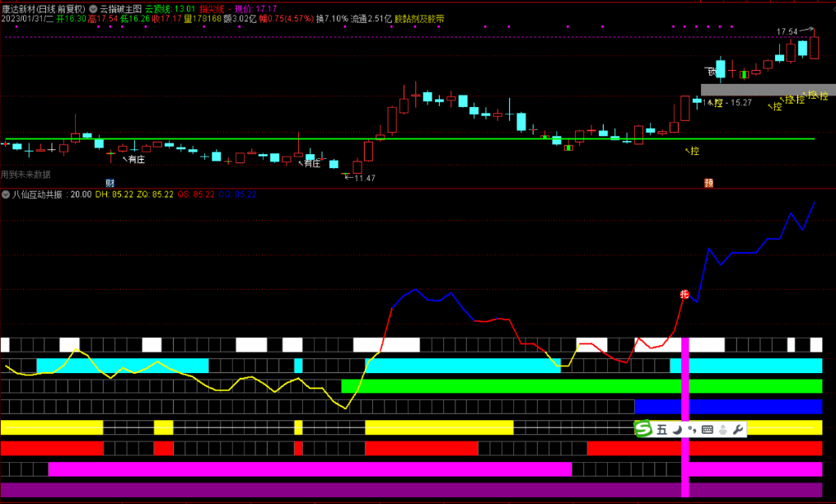Click the high price 高17.54 in header
The height and width of the screenshot is (504, 836).
tap(103, 19)
